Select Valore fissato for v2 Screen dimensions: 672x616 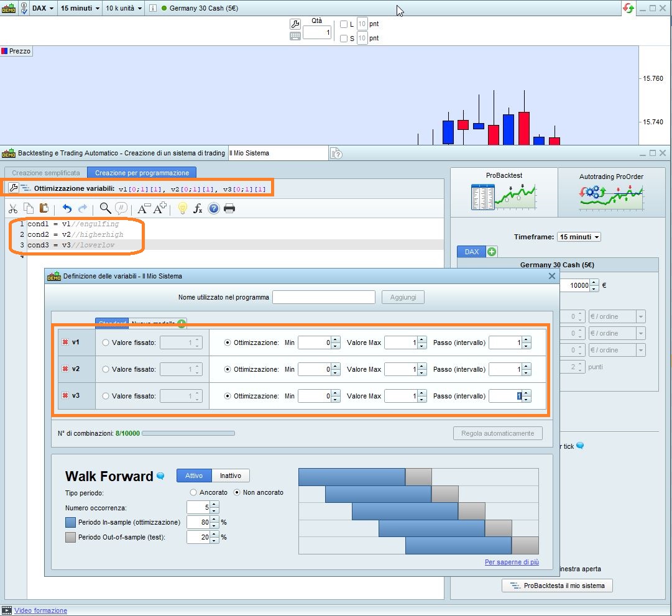click(106, 369)
